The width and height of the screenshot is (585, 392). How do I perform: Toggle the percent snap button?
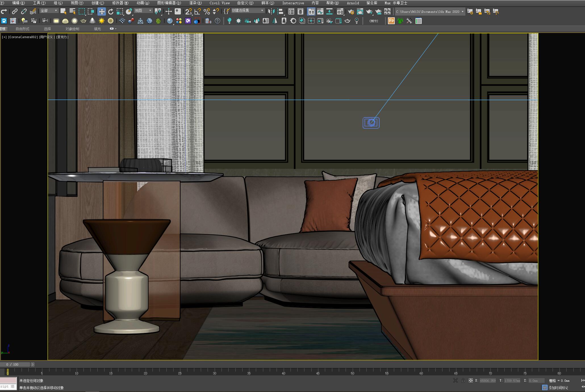pos(206,11)
